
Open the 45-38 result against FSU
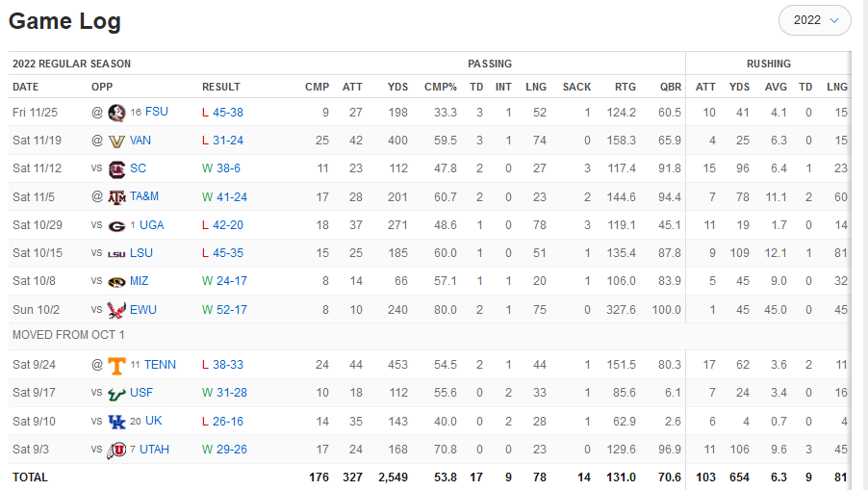point(228,113)
